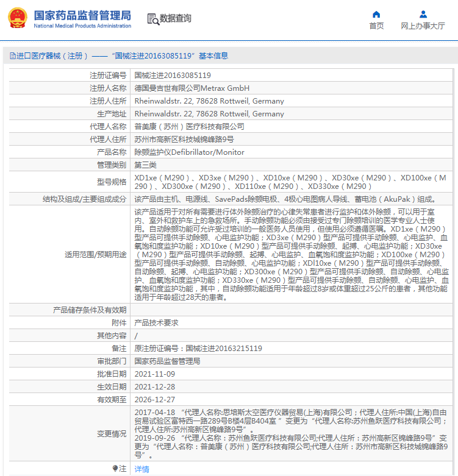Click the expiry date 2026-12-27
The width and height of the screenshot is (458, 476).
(x=155, y=400)
